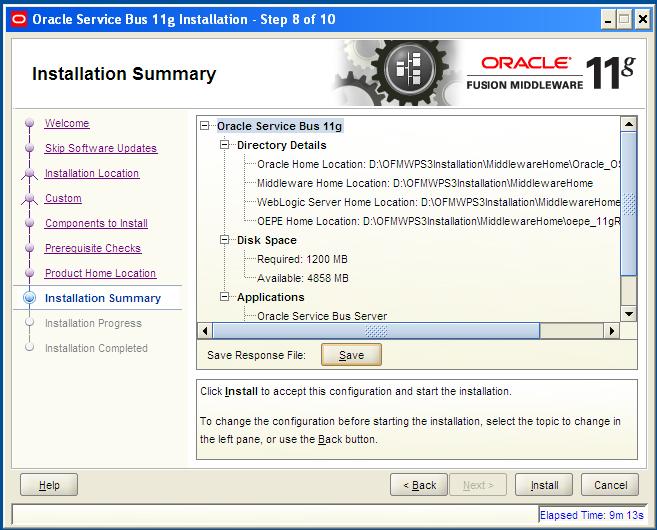Viewport: 657px width, 530px height.
Task: Click the vertical scrollbar thumb
Action: pyautogui.click(x=629, y=204)
